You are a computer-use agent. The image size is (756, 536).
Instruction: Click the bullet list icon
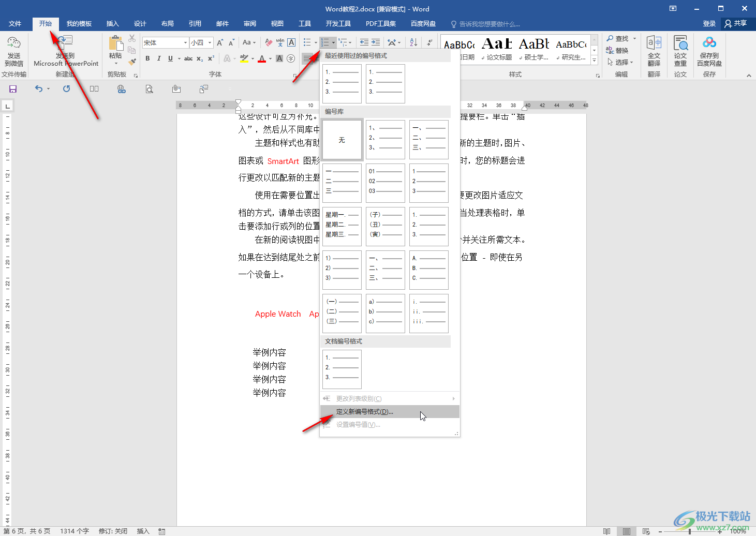307,42
